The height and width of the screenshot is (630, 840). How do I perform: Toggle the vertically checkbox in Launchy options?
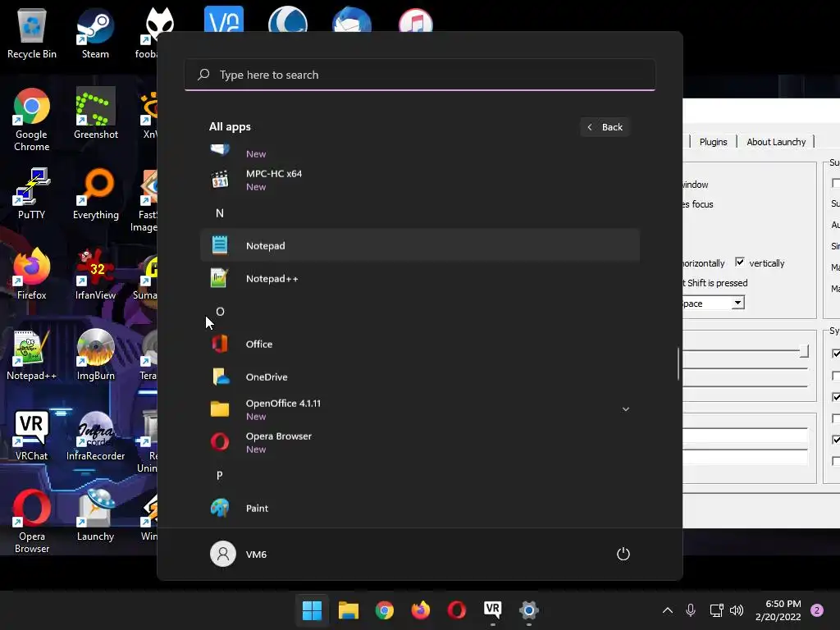pyautogui.click(x=740, y=262)
